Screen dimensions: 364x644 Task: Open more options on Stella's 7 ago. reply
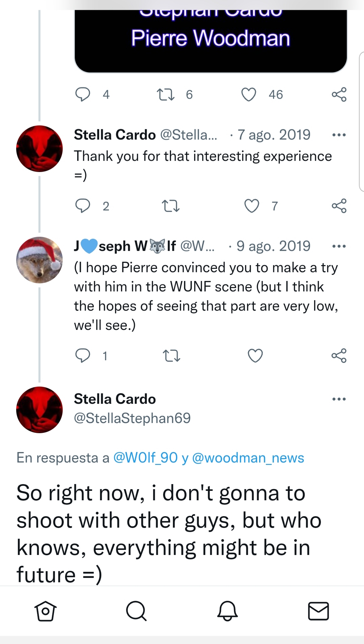tap(339, 135)
